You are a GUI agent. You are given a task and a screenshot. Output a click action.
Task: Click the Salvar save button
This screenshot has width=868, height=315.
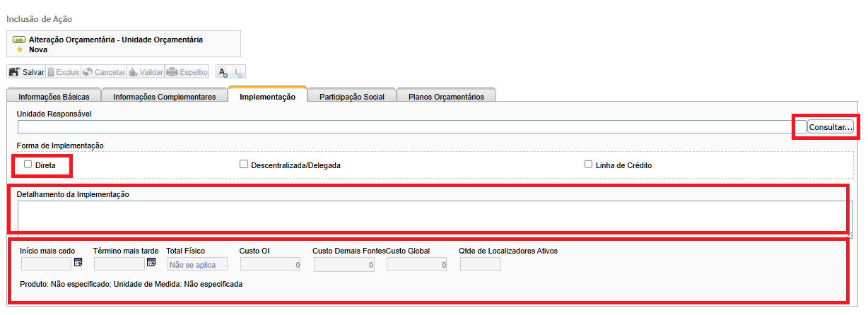pyautogui.click(x=26, y=72)
